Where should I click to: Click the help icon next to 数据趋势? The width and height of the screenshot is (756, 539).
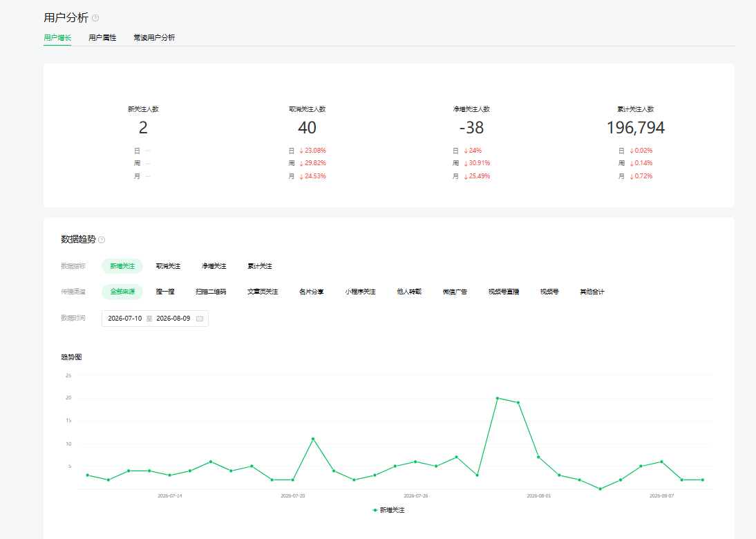pos(102,240)
